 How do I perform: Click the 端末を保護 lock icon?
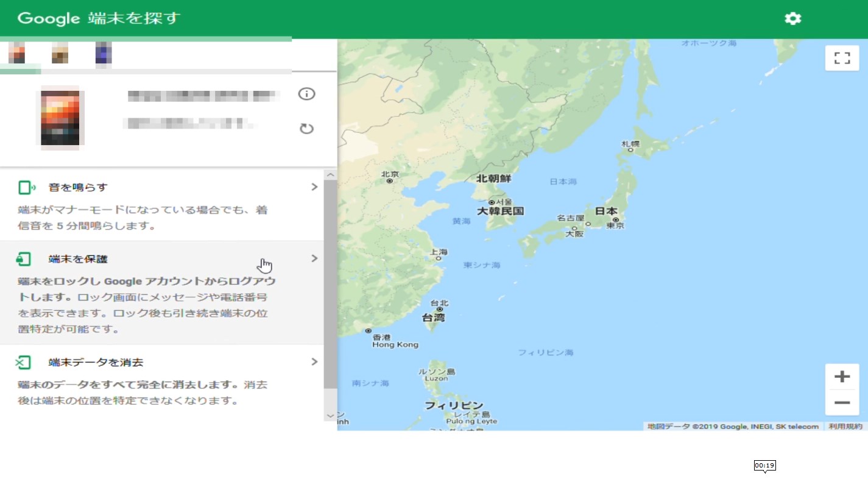(x=24, y=259)
